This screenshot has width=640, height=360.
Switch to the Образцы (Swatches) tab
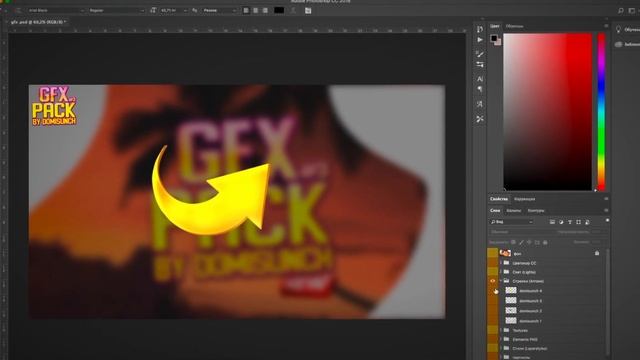point(514,26)
